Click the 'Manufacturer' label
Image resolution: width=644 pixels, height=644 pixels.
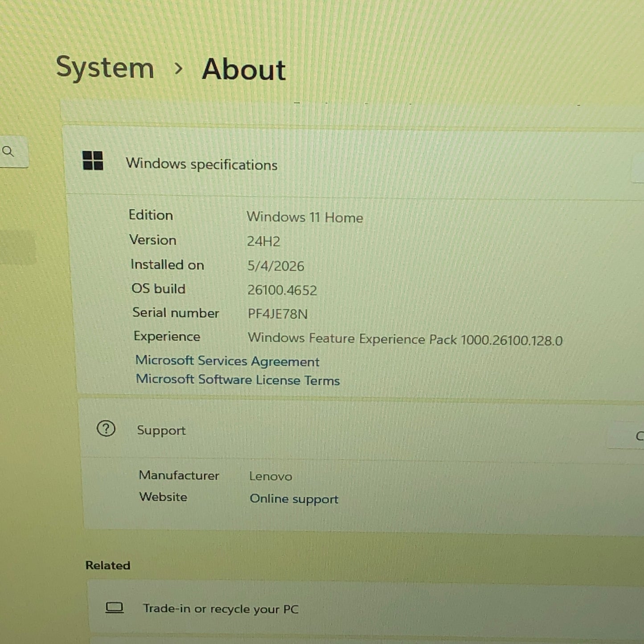179,475
